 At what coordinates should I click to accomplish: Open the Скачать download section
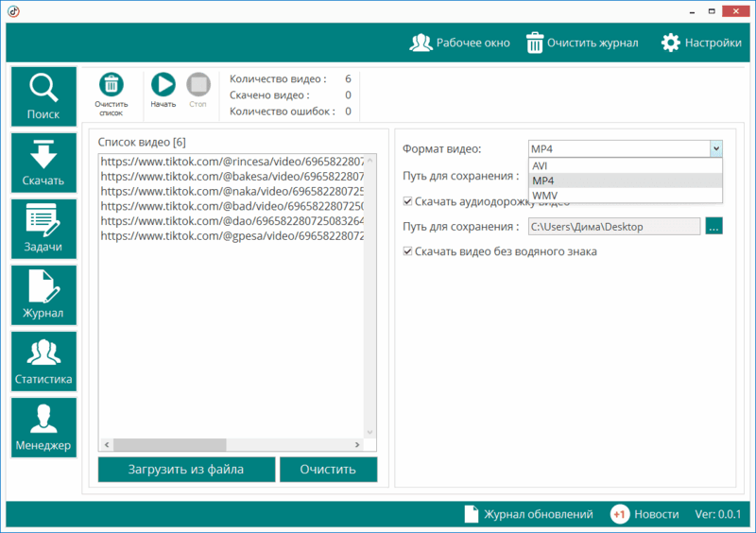click(43, 163)
